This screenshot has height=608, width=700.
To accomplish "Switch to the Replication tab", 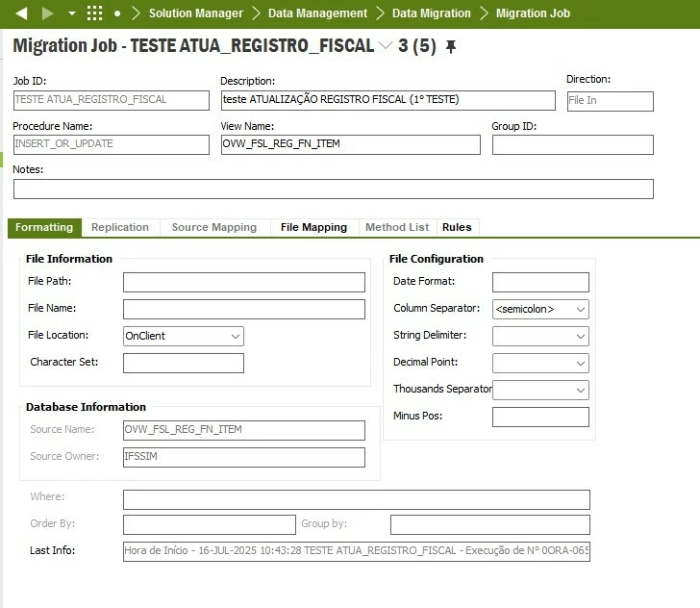I will point(120,227).
